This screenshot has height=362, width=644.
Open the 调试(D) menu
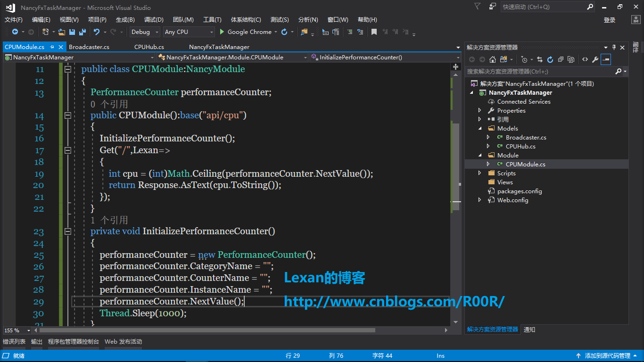154,20
